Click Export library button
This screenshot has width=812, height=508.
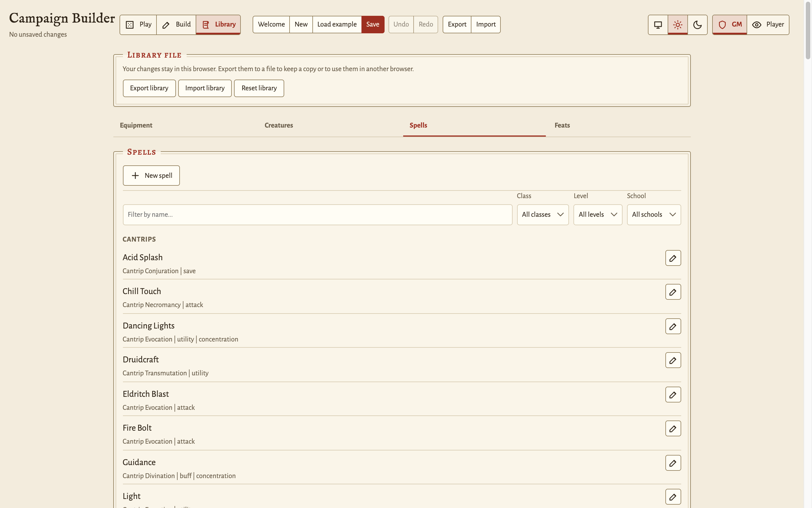pyautogui.click(x=149, y=88)
